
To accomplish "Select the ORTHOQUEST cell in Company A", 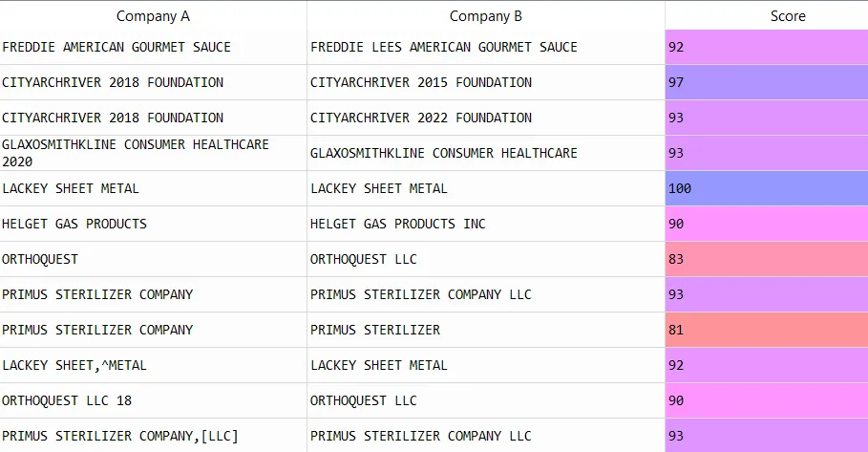I will click(153, 259).
